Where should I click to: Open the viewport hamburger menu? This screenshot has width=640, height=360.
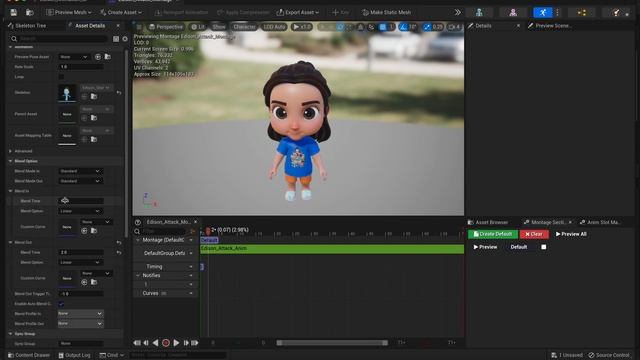(x=139, y=27)
